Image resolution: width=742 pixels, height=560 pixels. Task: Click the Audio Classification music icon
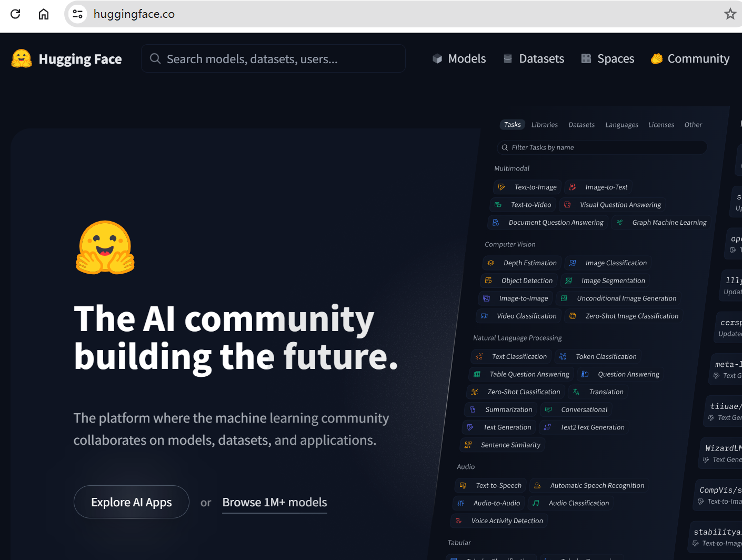click(536, 503)
